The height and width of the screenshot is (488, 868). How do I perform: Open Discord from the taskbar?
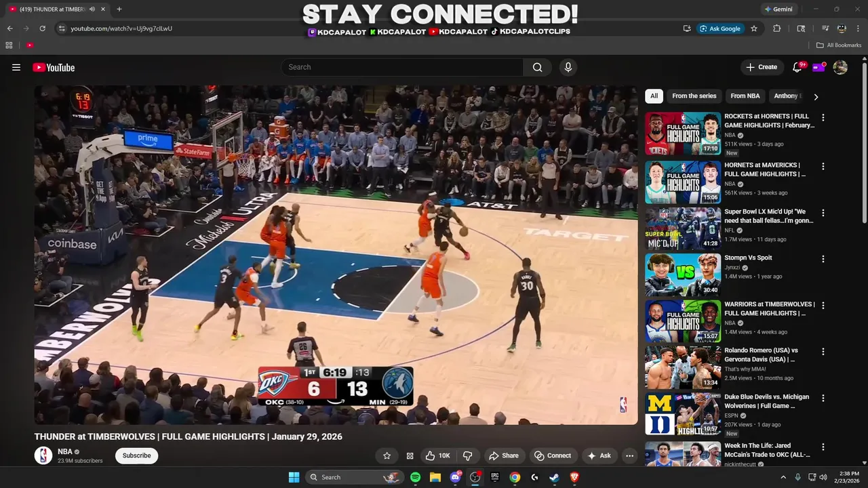[455, 477]
